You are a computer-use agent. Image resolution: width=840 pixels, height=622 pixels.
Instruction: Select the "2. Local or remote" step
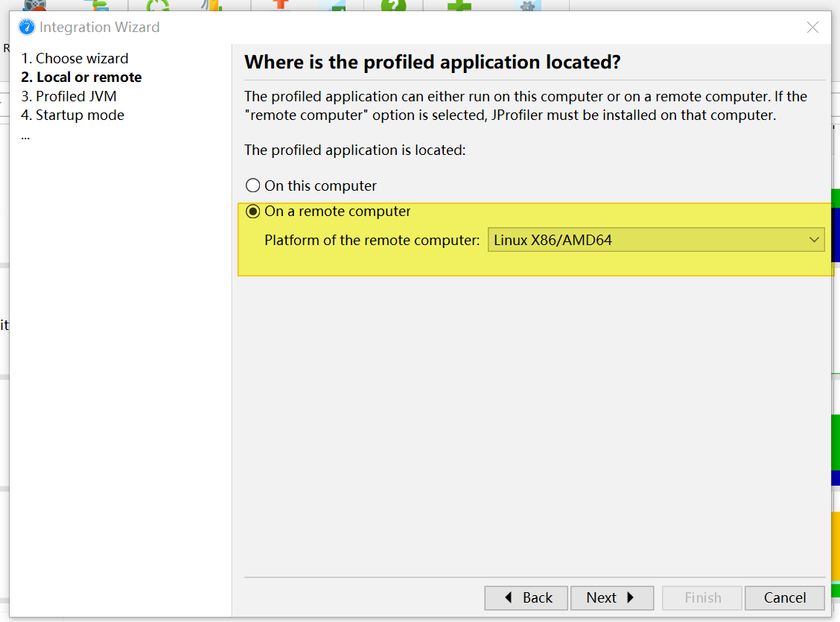click(x=81, y=77)
